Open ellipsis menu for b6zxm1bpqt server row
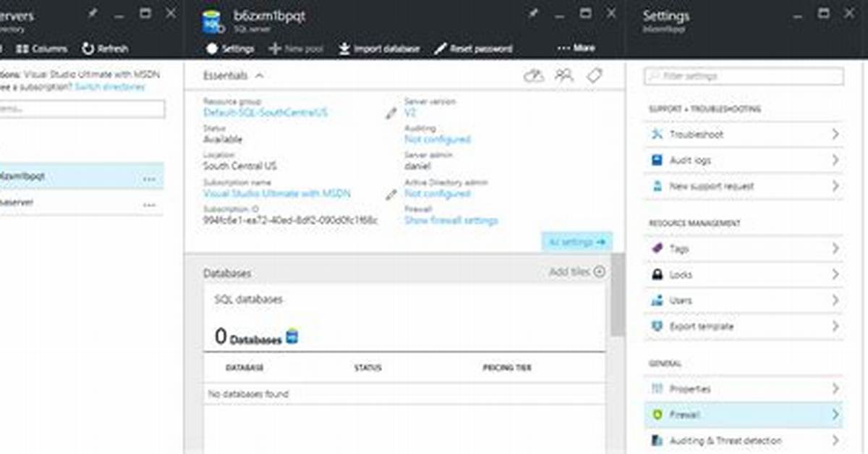The width and height of the screenshot is (868, 454). click(x=149, y=179)
